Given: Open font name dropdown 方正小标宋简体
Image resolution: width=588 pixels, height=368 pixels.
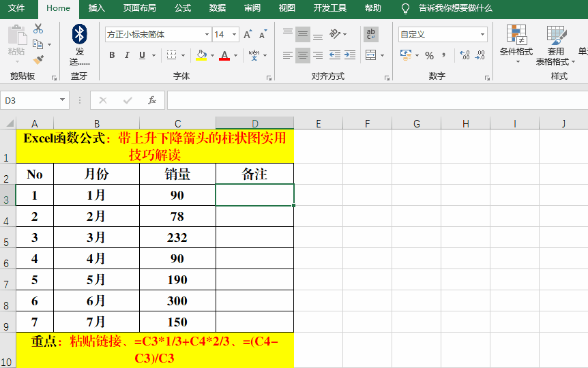Looking at the screenshot, I should pyautogui.click(x=207, y=35).
